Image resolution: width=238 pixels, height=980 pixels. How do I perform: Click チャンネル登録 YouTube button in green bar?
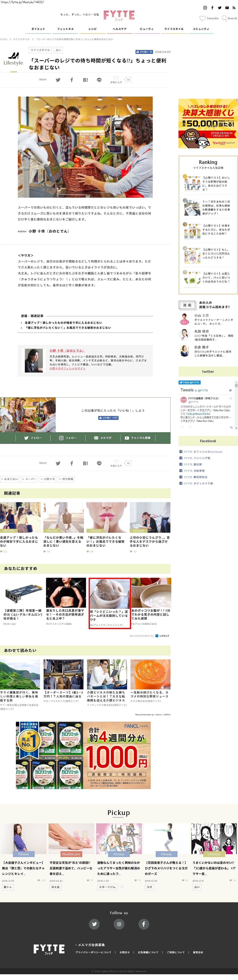point(138,438)
